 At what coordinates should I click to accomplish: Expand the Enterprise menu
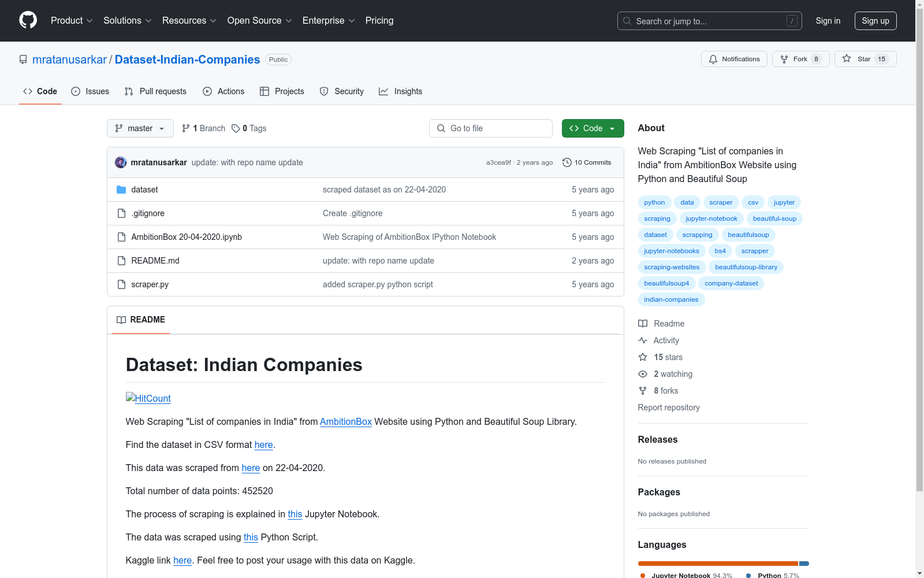click(329, 20)
